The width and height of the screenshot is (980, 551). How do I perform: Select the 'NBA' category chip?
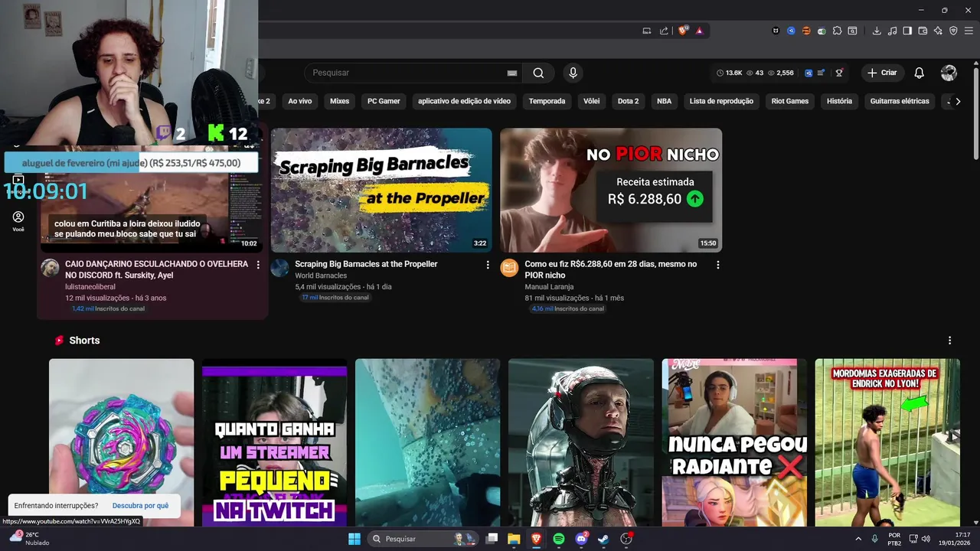pos(664,101)
